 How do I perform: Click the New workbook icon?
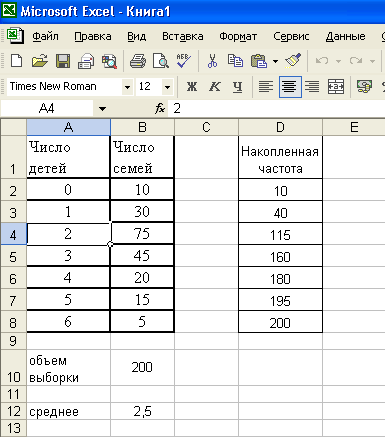click(16, 61)
